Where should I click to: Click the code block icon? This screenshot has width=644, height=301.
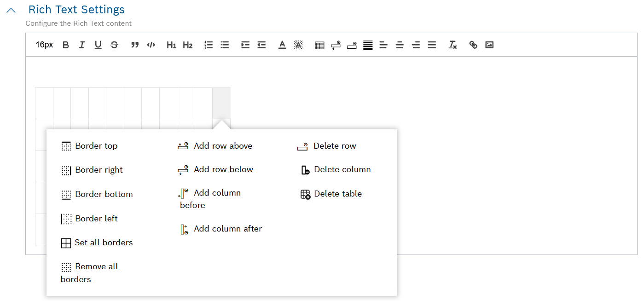pos(151,45)
